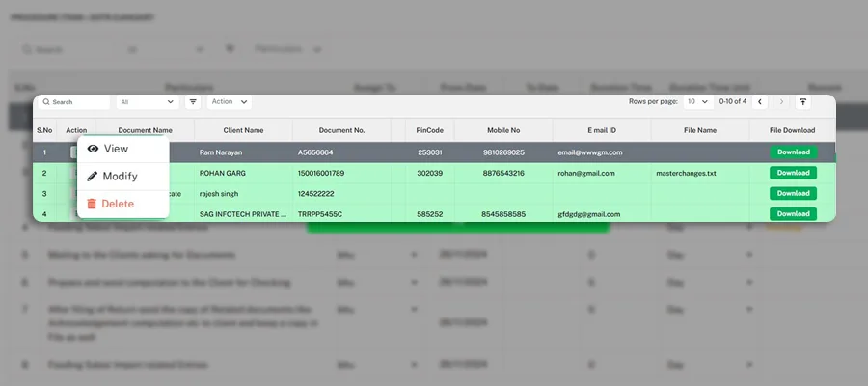Click mobile number 8545858585

(503, 214)
